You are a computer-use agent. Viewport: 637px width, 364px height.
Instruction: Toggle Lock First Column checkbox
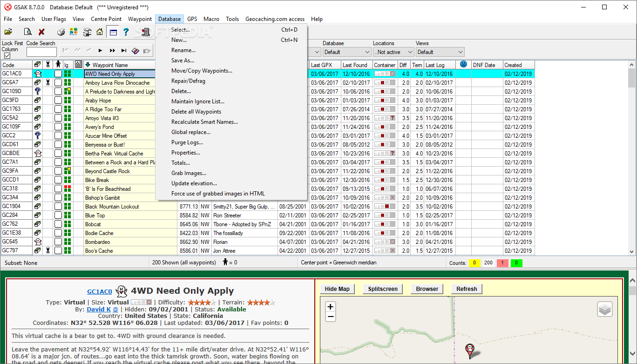pos(7,56)
